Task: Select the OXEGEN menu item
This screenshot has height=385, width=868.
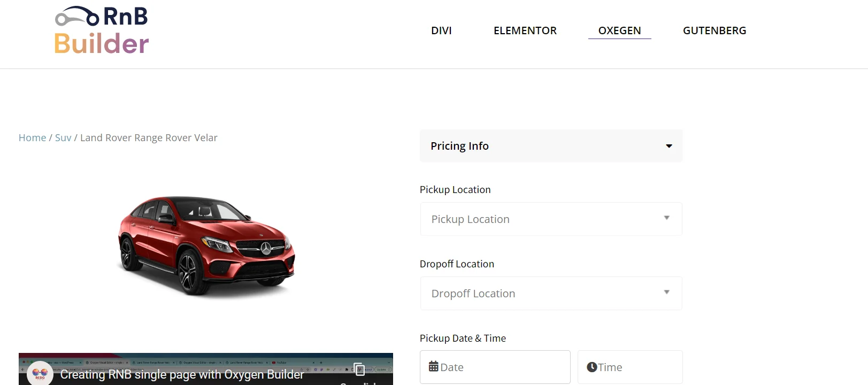Action: [619, 30]
